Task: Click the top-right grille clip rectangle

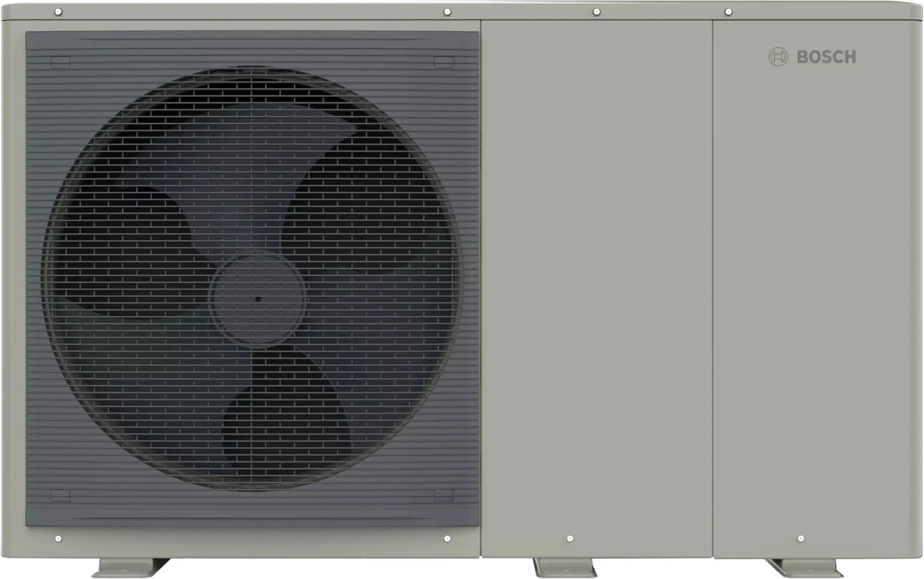Action: click(444, 62)
